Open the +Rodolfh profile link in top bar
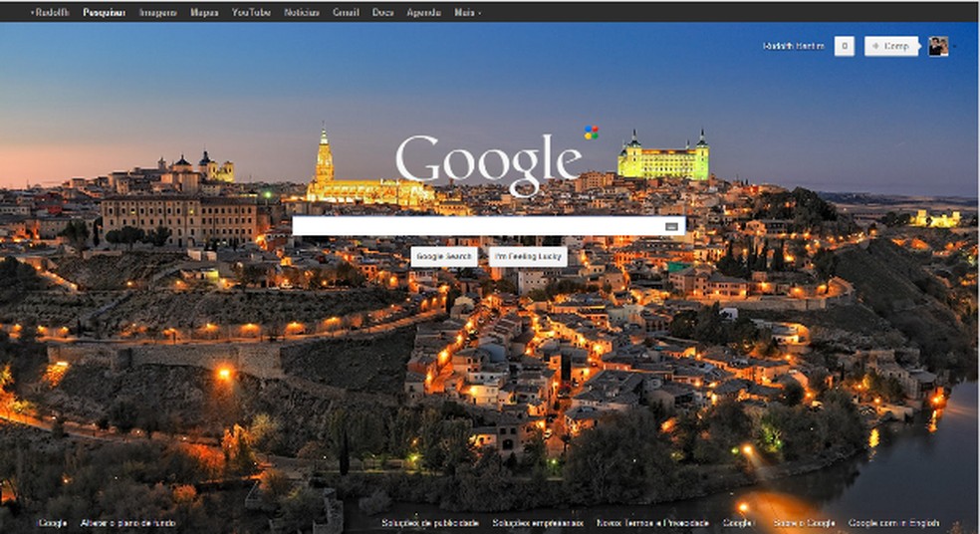Screen dimensions: 980x534 (x=50, y=12)
